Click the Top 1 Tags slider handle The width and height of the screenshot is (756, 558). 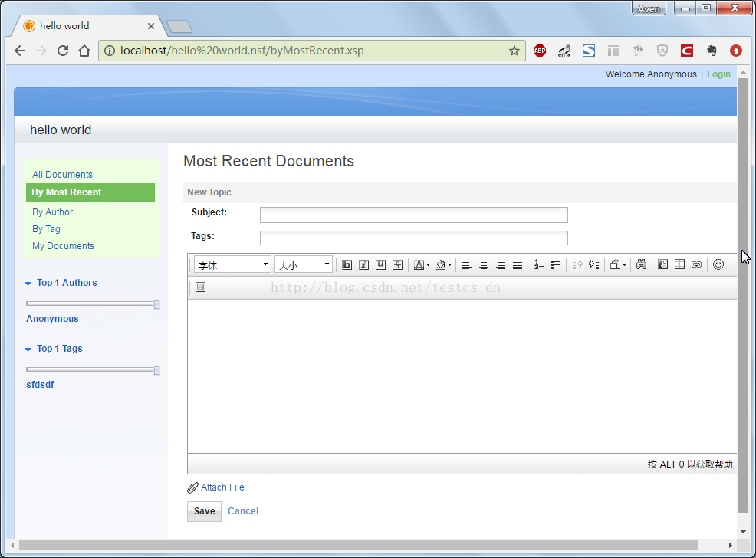coord(156,370)
